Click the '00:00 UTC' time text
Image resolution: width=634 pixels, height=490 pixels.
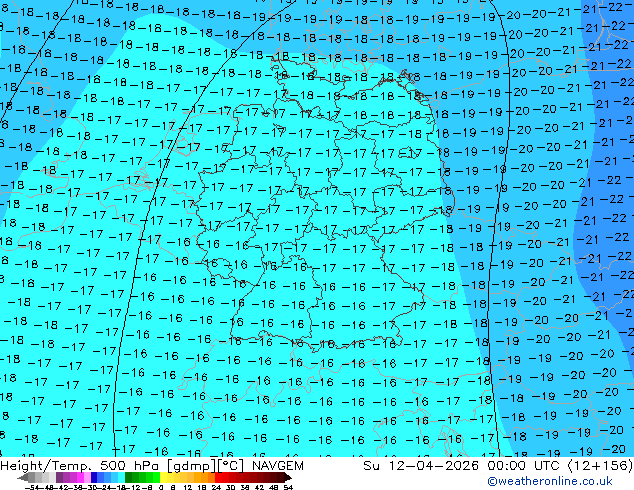(526, 466)
